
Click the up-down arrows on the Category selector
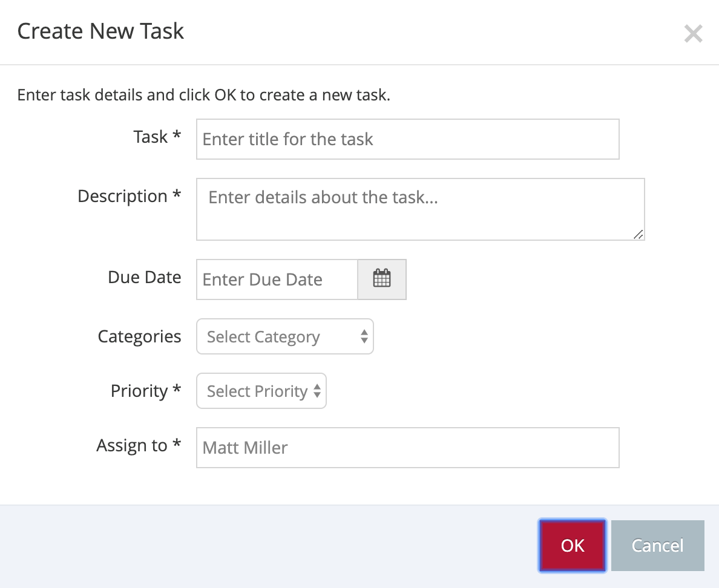pos(364,337)
